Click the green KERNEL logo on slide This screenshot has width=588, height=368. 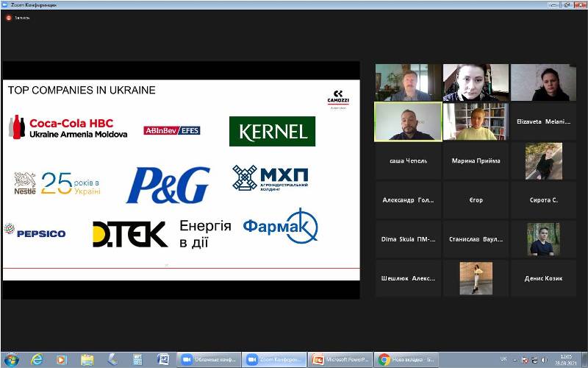click(272, 131)
